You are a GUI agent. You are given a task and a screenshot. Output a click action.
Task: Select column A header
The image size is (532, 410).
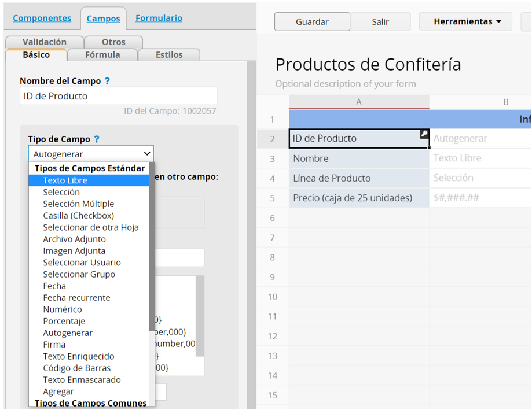click(x=359, y=102)
